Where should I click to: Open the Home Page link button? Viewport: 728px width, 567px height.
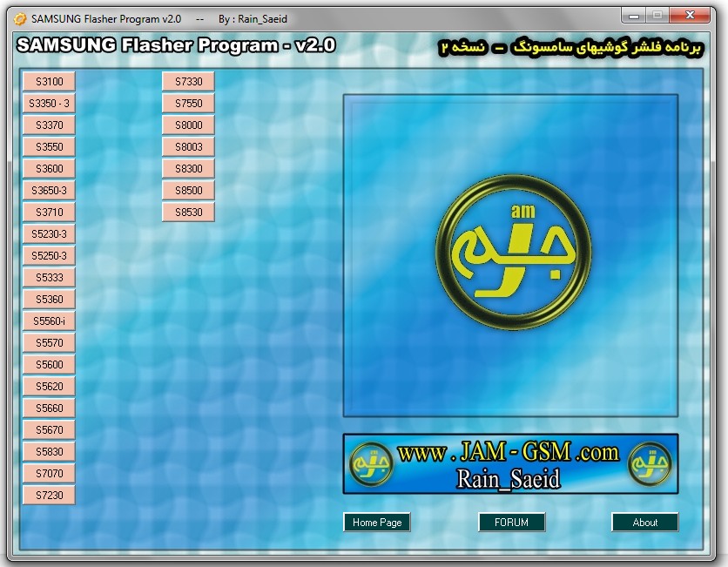377,523
